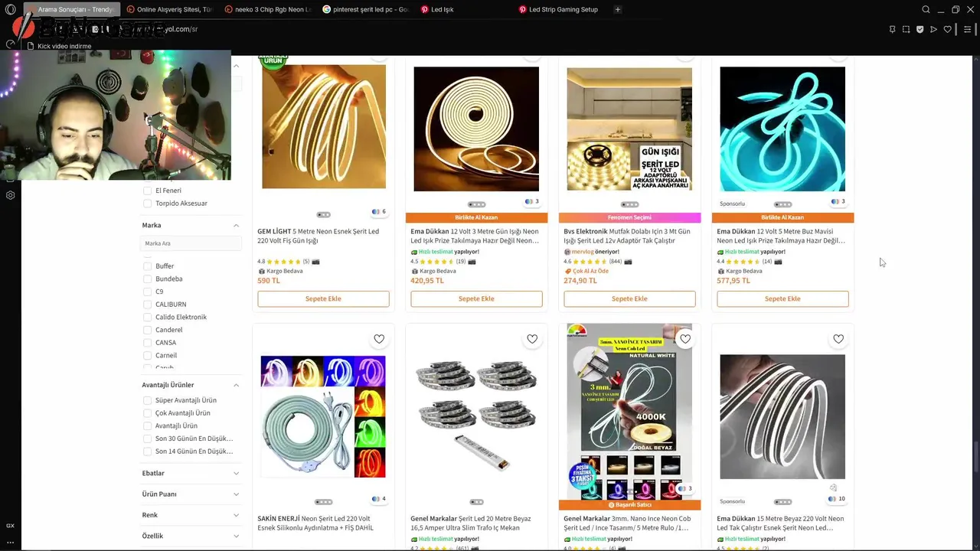
Task: Switch to neeko 3 Chip Rgb Neon tab
Action: tap(268, 9)
